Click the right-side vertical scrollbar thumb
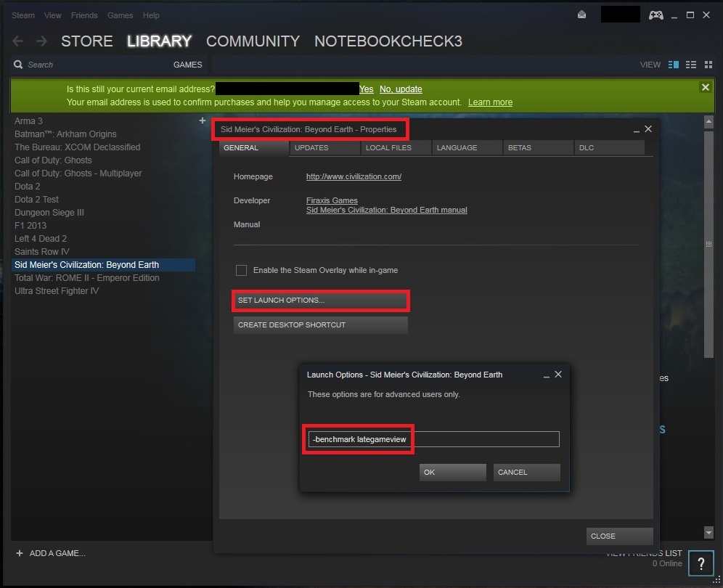This screenshot has height=588, width=723. [x=708, y=245]
